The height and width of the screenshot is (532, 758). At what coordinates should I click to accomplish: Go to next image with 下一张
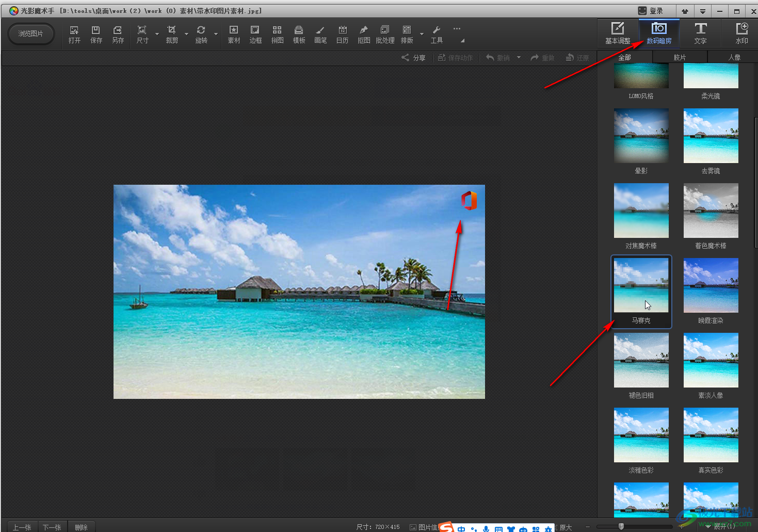[52, 527]
